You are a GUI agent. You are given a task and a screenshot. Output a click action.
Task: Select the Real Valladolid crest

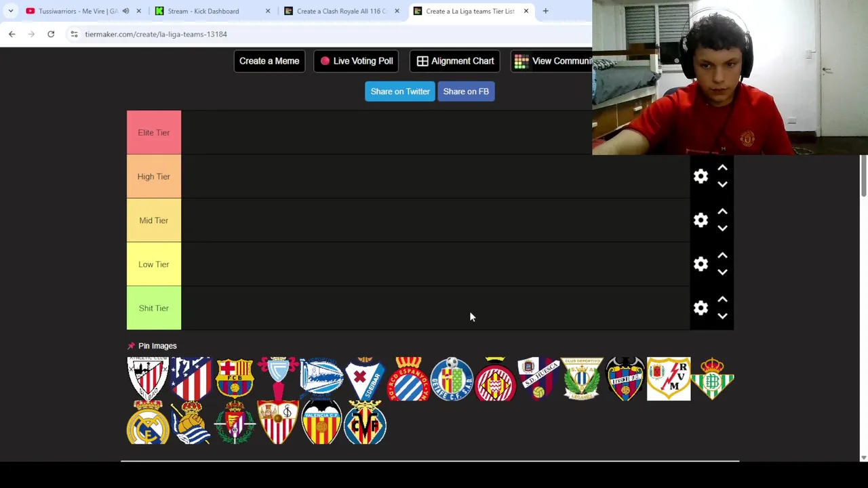(235, 422)
